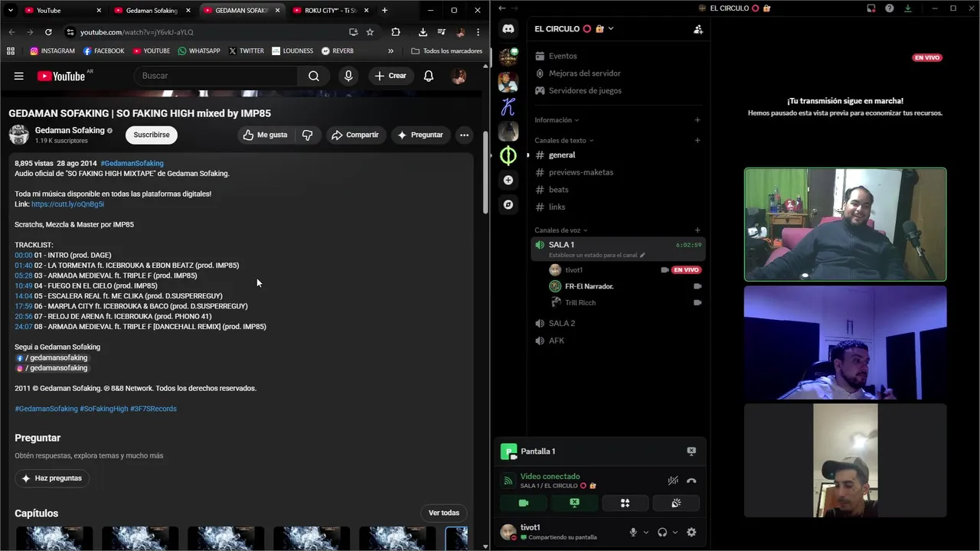Bookmark this page with the star icon
Image resolution: width=980 pixels, height=551 pixels.
pyautogui.click(x=370, y=32)
